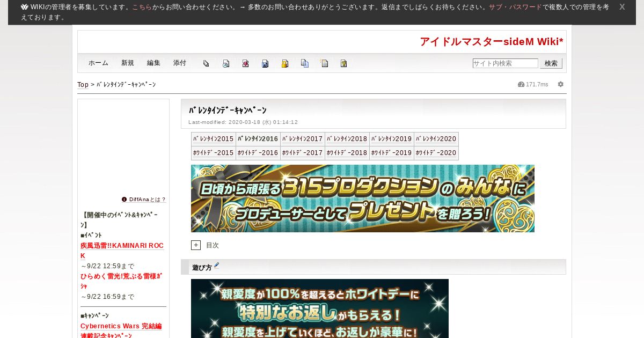Click the ～9/22 16:59まで text
This screenshot has width=644, height=338.
(x=107, y=297)
